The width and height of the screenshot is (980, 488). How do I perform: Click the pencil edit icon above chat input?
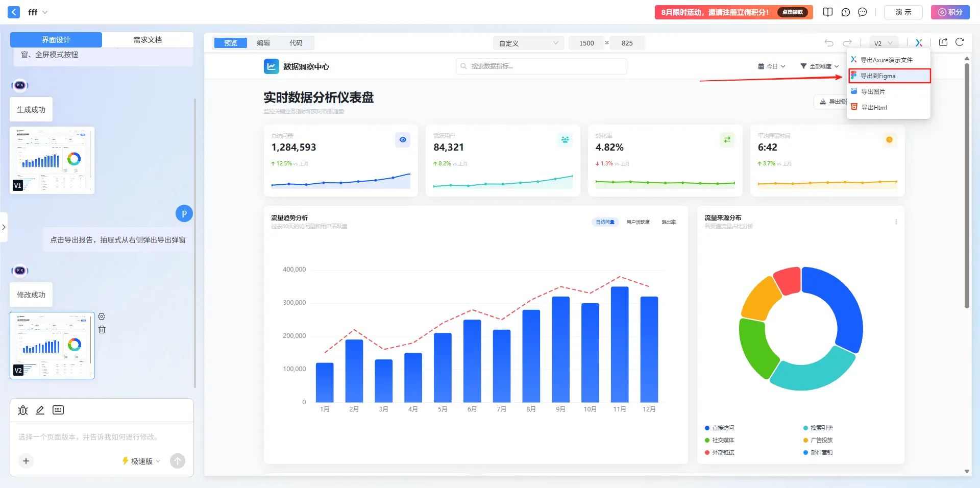pyautogui.click(x=40, y=410)
